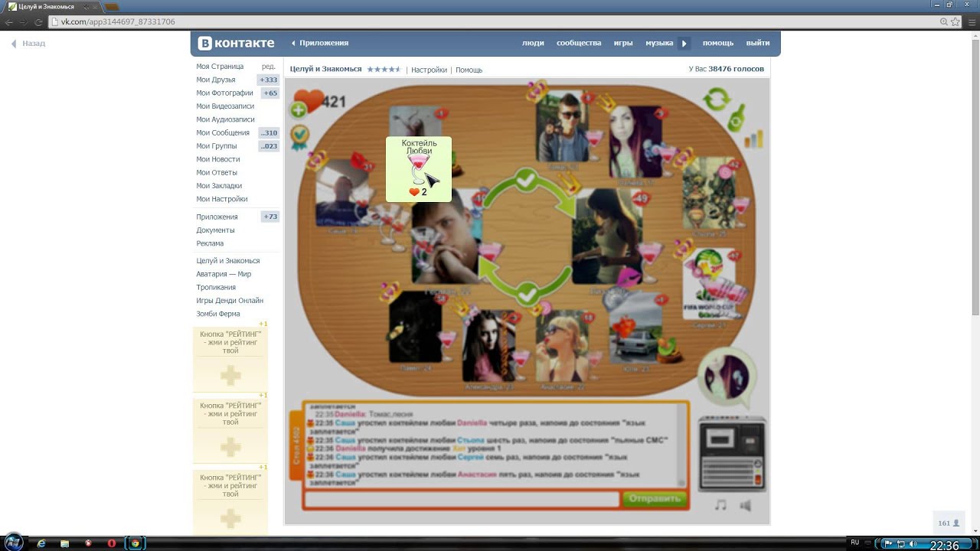The width and height of the screenshot is (980, 551).
Task: Open the large male center photo
Action: pyautogui.click(x=447, y=237)
